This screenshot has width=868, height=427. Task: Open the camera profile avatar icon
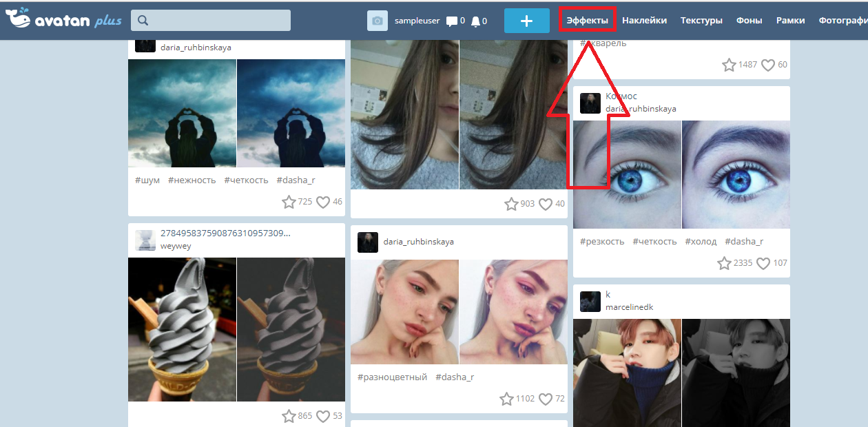coord(378,21)
